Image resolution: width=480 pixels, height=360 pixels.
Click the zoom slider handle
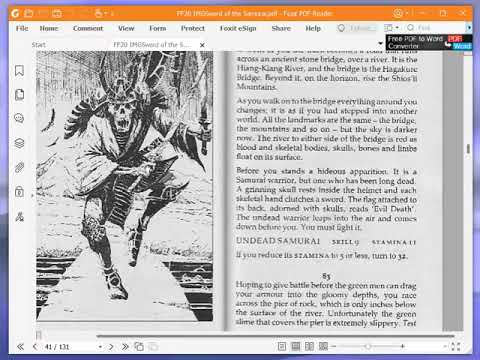368,347
